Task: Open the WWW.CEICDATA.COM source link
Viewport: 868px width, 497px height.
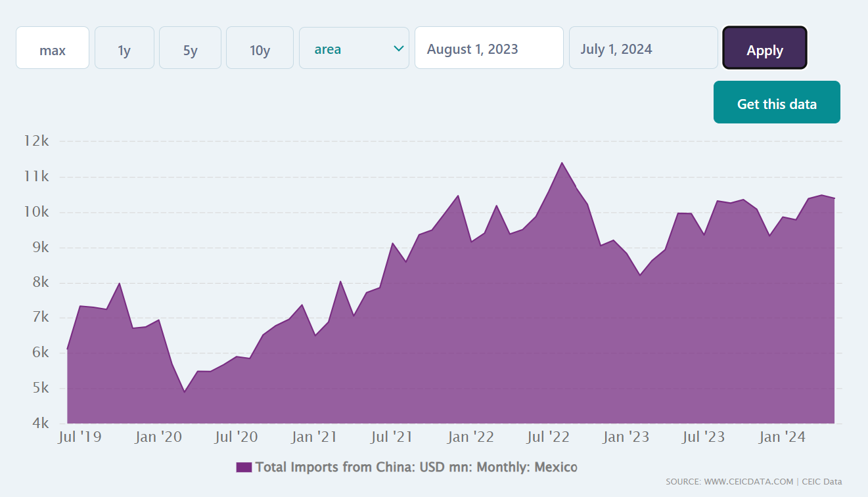Action: [x=748, y=482]
